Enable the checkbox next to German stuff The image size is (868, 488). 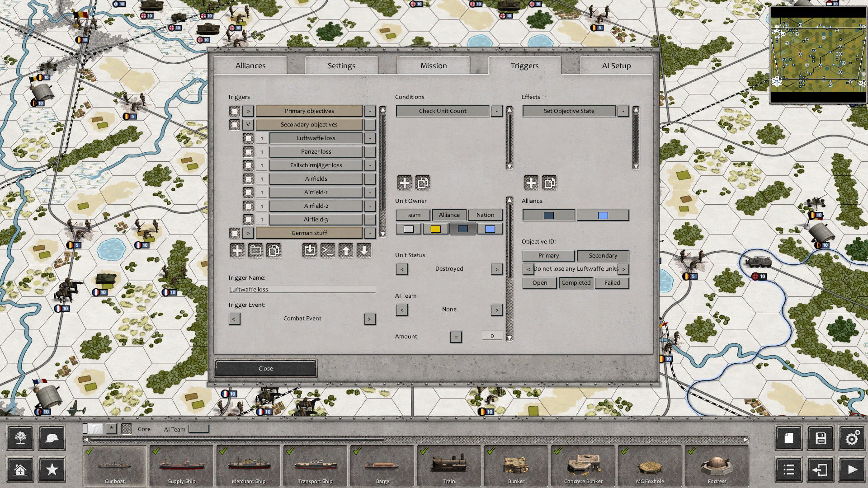coord(235,233)
